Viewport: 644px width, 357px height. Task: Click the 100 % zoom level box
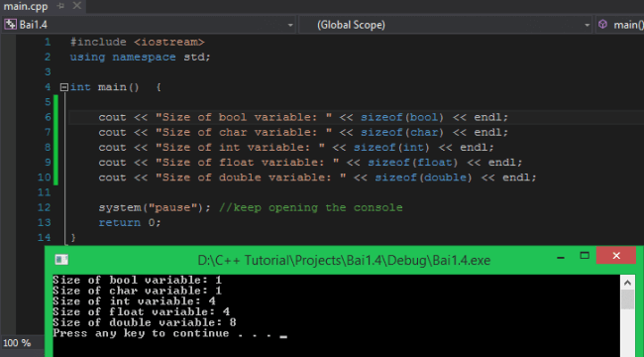coord(17,342)
